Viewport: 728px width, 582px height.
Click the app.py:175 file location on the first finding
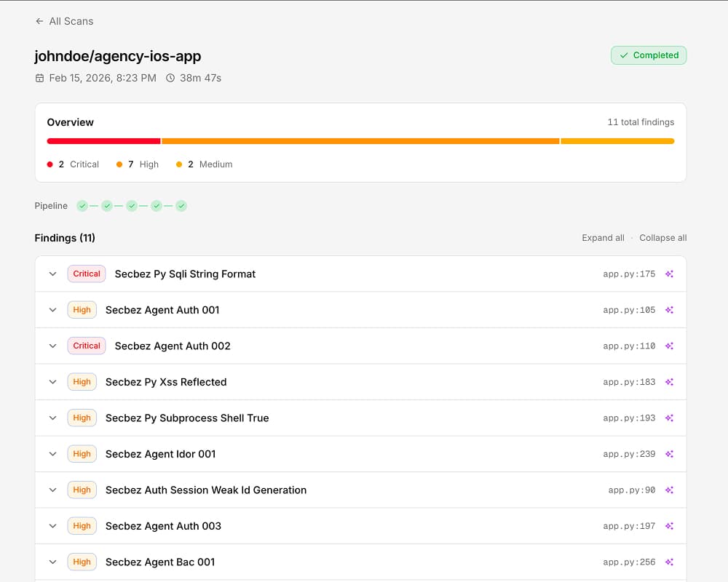628,274
